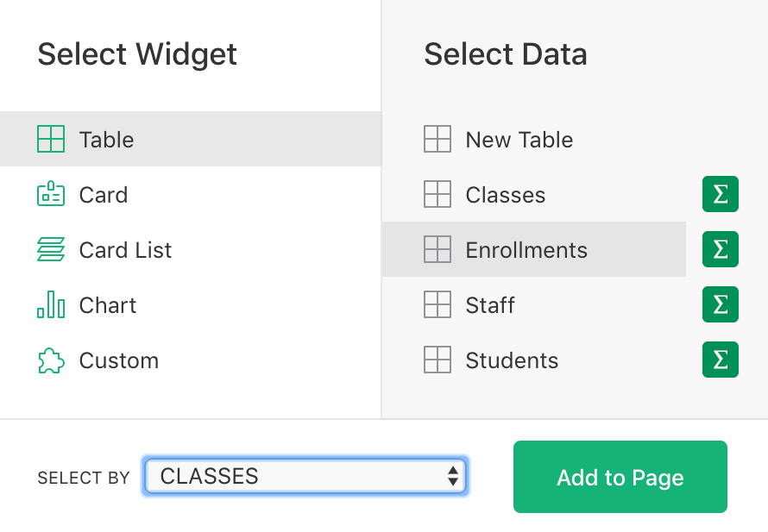Click the New Table option
The image size is (768, 532).
pyautogui.click(x=519, y=139)
